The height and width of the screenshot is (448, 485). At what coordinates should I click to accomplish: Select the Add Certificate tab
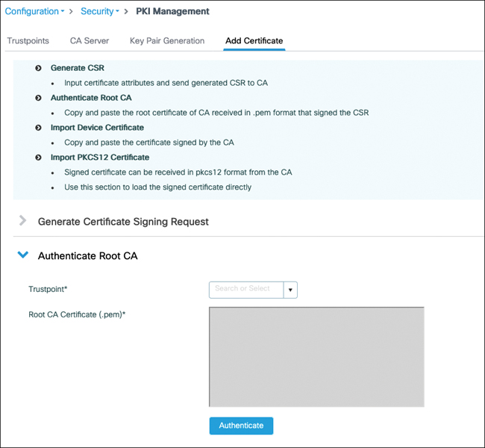point(254,41)
